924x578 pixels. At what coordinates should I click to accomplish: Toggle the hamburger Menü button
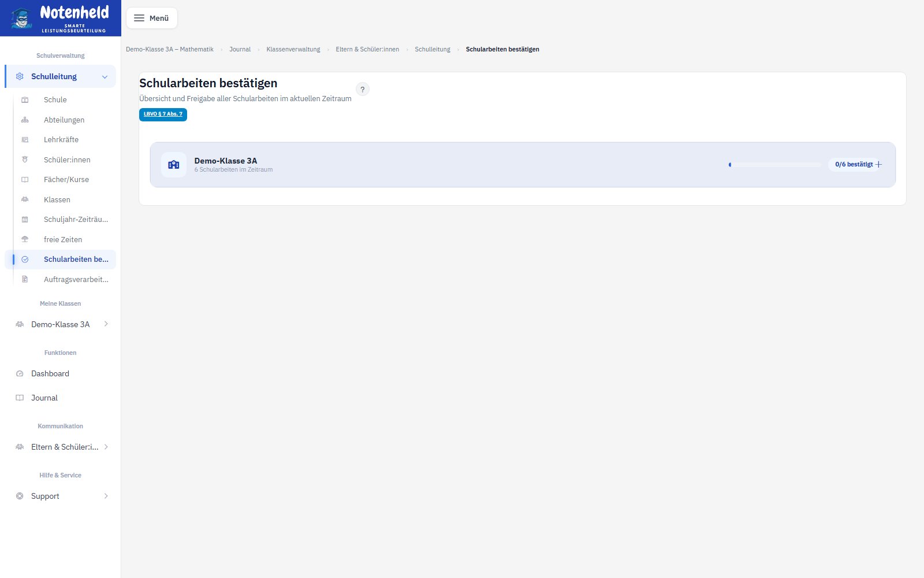pyautogui.click(x=152, y=18)
